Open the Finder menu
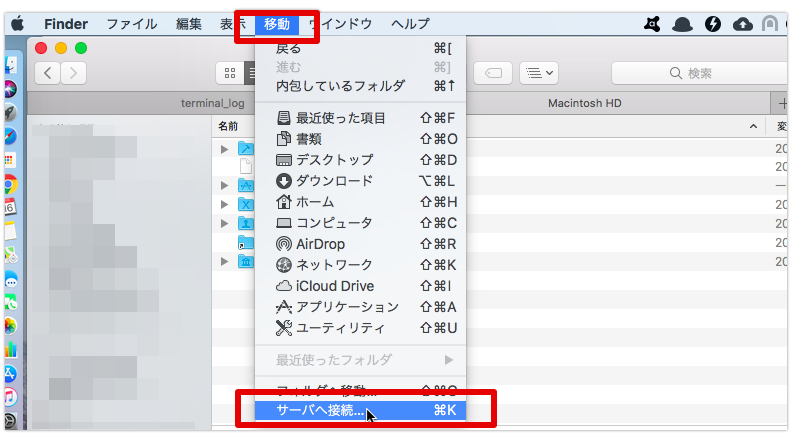The height and width of the screenshot is (436, 792). coord(66,24)
